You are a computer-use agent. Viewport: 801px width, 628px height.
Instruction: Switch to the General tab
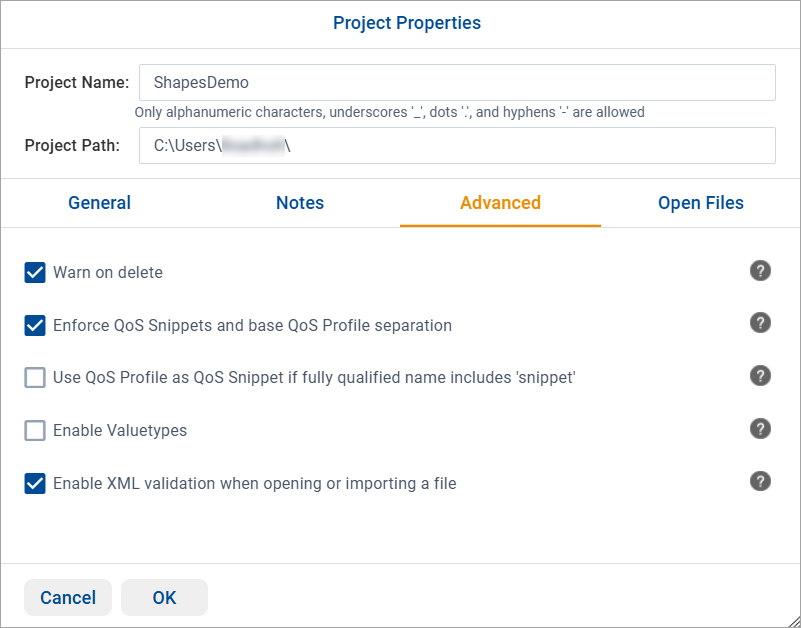pyautogui.click(x=99, y=203)
